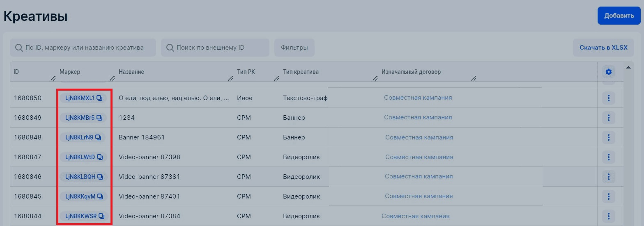Open the Фильтры filter panel
This screenshot has width=644, height=226.
(294, 48)
